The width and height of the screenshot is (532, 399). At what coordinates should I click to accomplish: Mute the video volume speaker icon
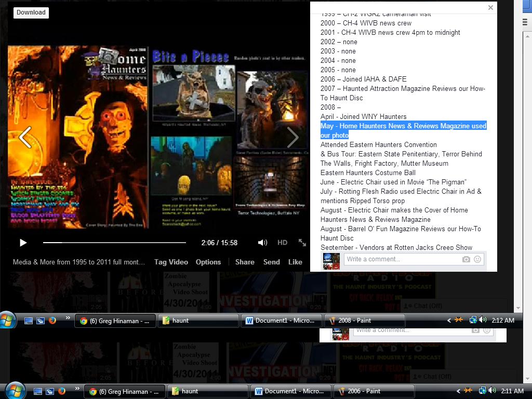[x=262, y=243]
